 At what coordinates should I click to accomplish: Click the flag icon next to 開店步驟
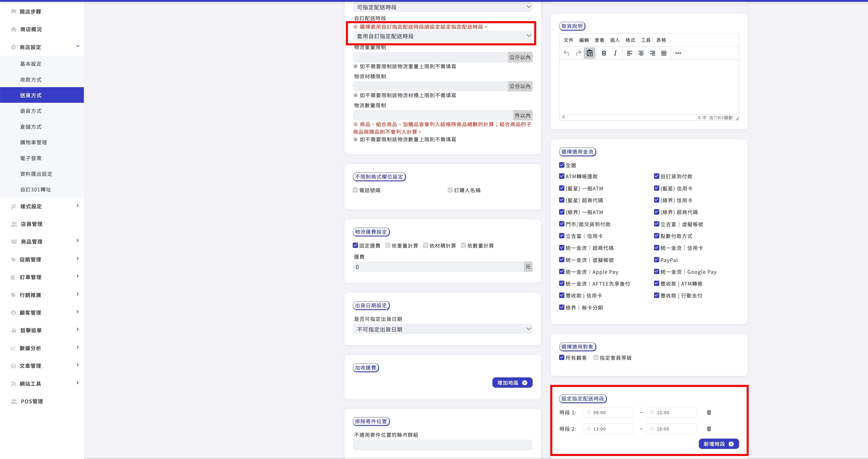pos(14,12)
